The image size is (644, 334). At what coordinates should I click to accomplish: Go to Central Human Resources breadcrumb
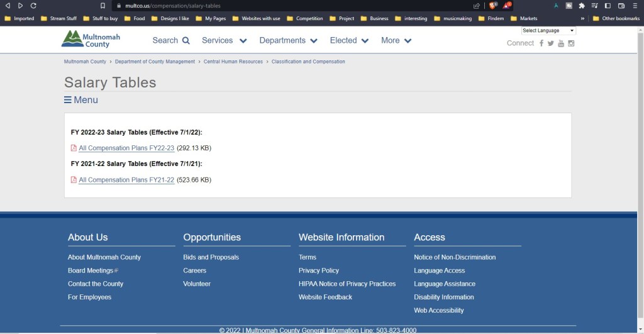pos(233,62)
